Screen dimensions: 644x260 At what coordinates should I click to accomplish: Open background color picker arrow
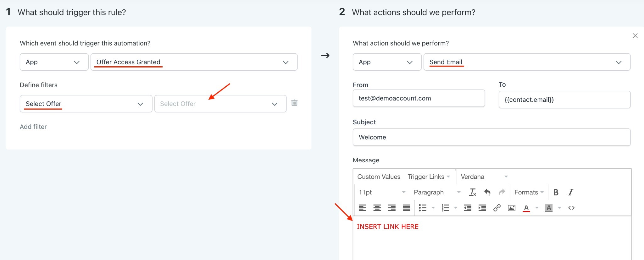(559, 208)
